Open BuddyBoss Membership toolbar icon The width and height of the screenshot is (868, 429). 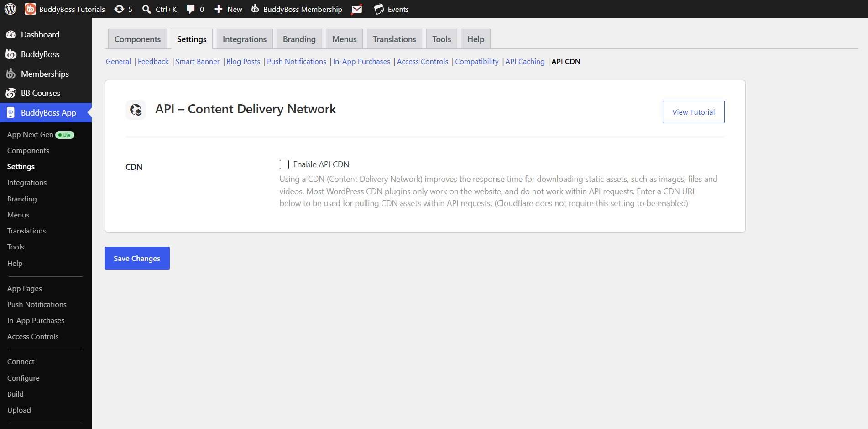pos(255,9)
